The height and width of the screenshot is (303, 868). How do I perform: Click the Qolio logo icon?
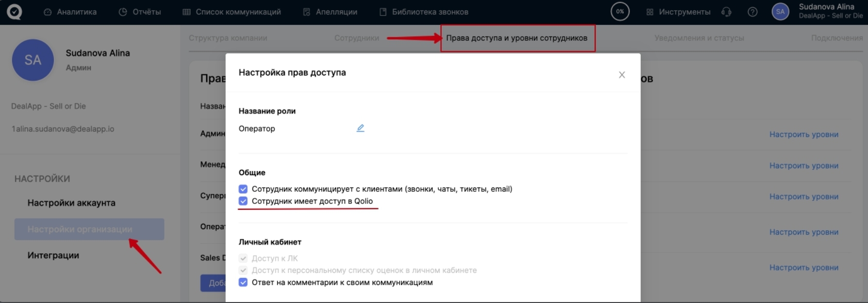(14, 12)
